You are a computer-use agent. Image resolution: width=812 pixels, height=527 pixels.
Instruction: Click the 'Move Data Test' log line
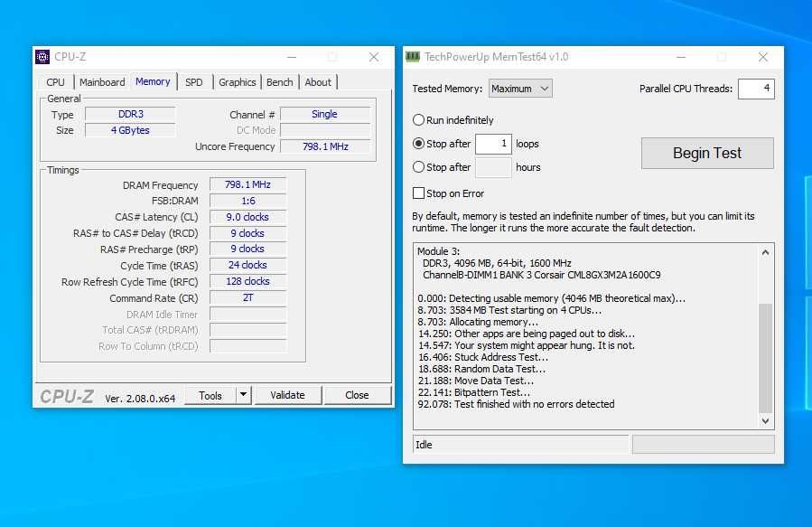coord(475,381)
